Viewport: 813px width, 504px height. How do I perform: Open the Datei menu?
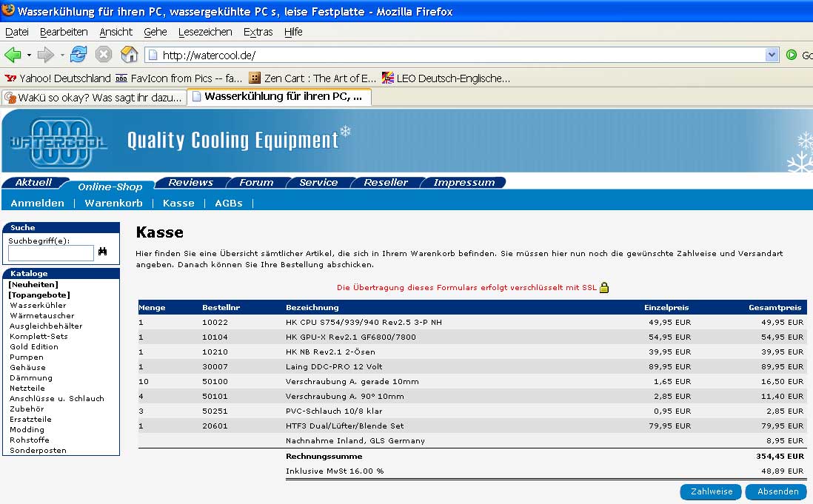coord(16,32)
